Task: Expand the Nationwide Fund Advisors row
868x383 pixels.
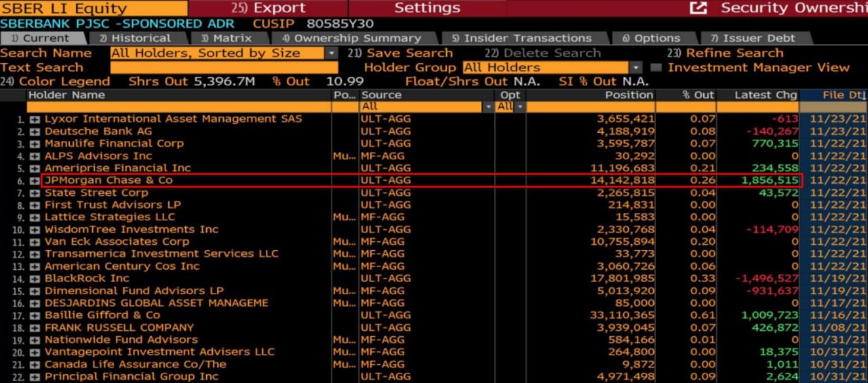Action: click(35, 340)
